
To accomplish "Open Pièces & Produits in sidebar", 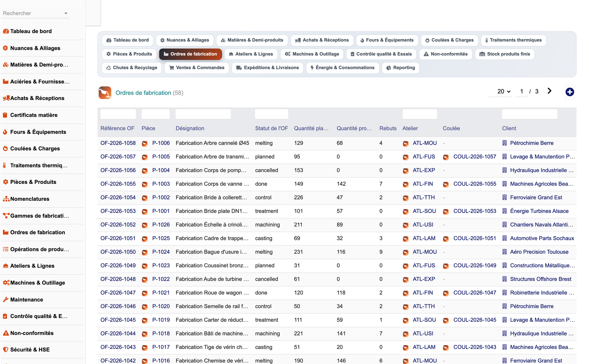I will coord(33,182).
